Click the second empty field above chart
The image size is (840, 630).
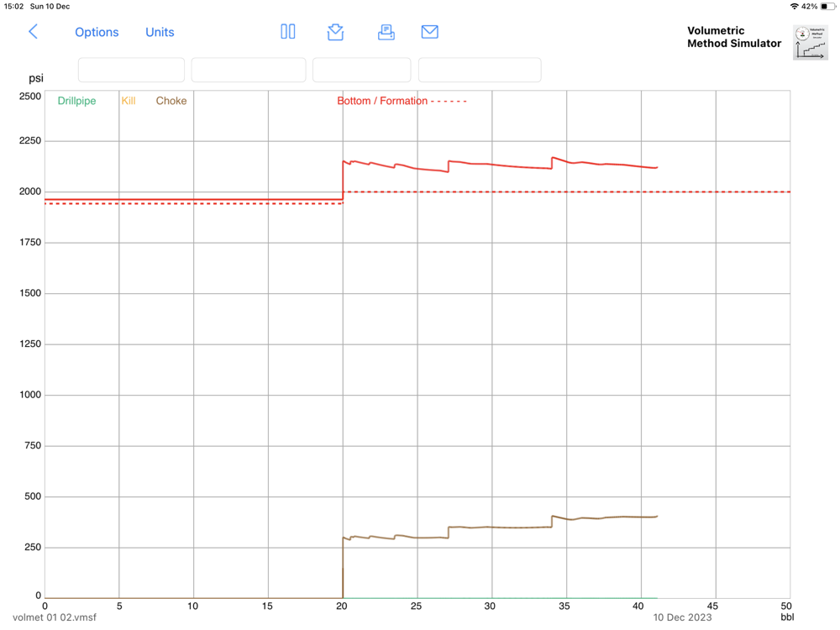pyautogui.click(x=249, y=70)
